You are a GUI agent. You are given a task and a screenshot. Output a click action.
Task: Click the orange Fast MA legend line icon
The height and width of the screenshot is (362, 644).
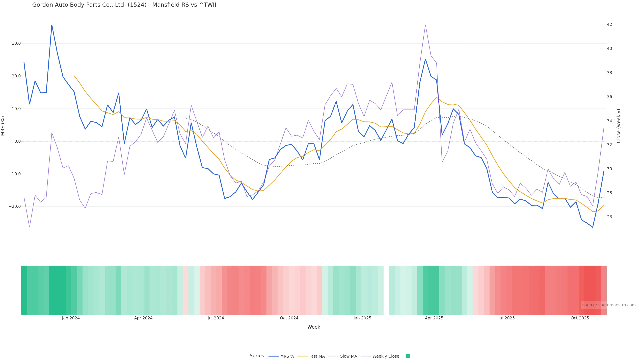pos(303,356)
